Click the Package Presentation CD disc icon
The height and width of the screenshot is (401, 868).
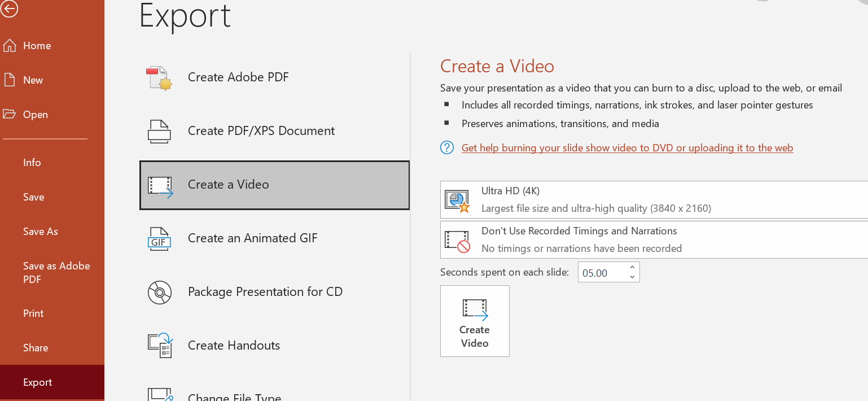(x=159, y=293)
